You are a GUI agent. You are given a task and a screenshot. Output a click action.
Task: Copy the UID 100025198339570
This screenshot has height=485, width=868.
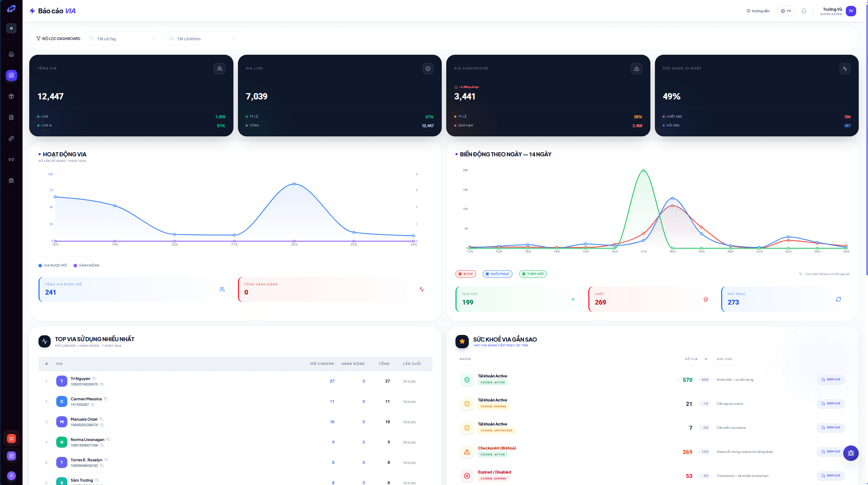tap(102, 384)
